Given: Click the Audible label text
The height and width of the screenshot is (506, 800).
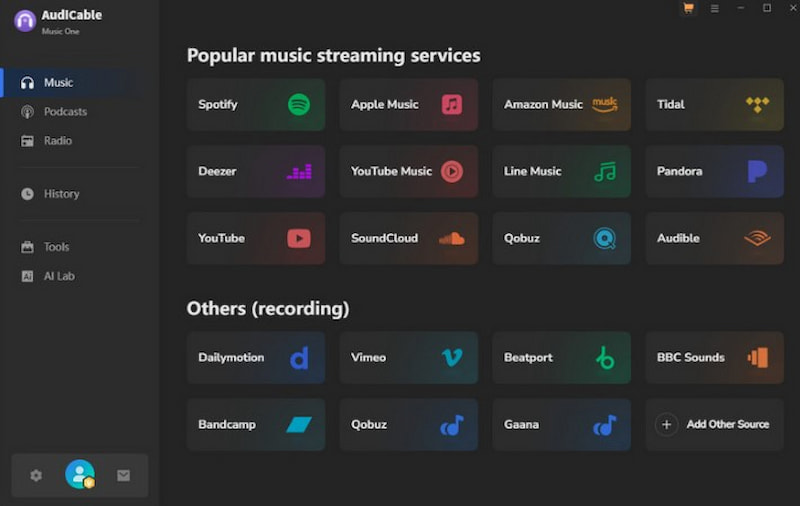Looking at the screenshot, I should click(678, 238).
